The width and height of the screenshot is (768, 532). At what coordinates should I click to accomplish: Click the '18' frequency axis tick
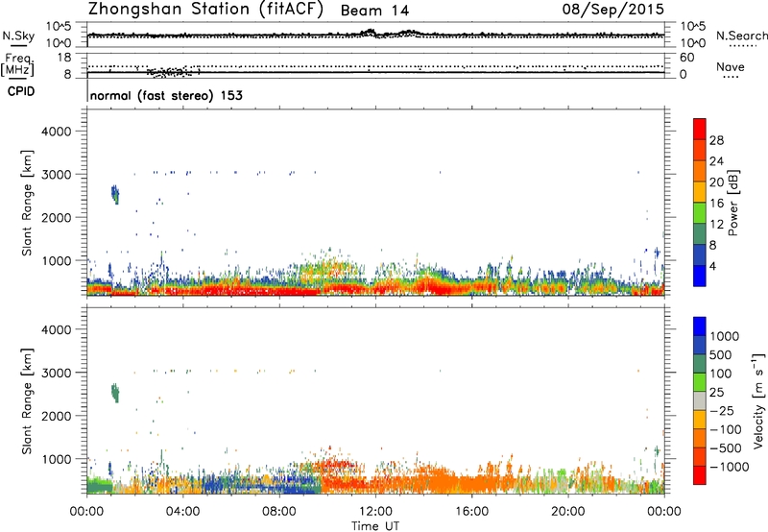pyautogui.click(x=64, y=58)
